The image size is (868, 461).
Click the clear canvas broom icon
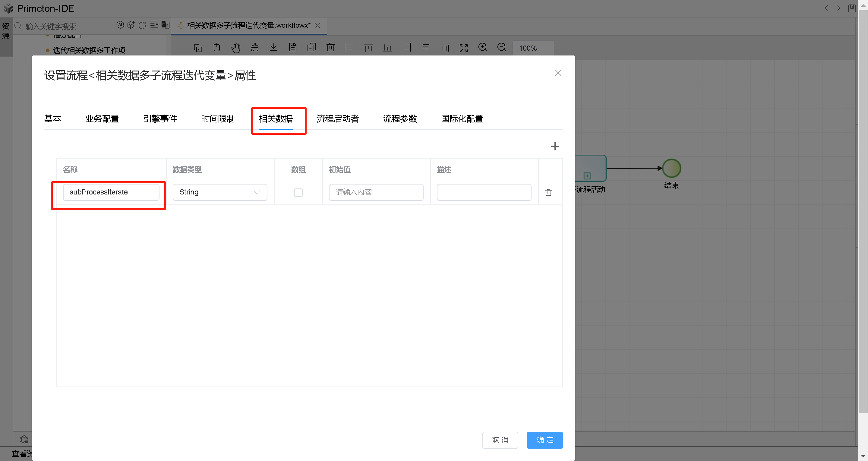point(255,48)
